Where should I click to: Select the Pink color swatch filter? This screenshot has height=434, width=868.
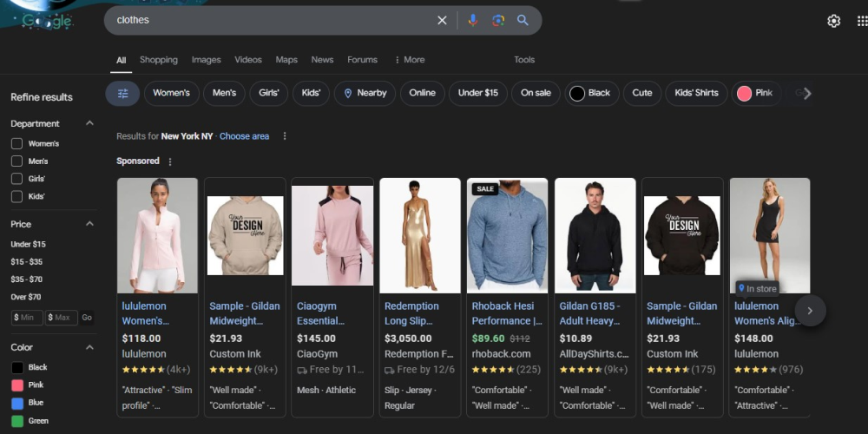coord(17,385)
